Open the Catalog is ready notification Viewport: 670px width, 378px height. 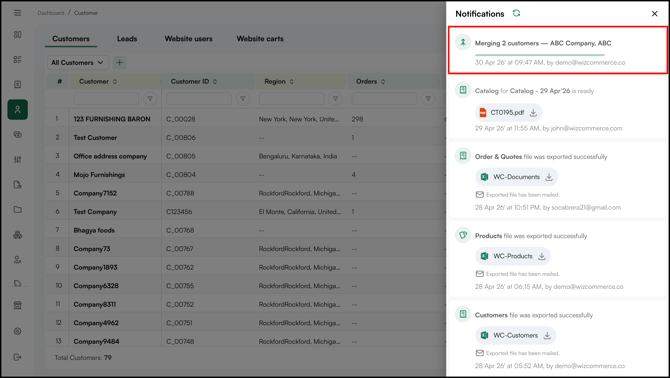pyautogui.click(x=558, y=108)
